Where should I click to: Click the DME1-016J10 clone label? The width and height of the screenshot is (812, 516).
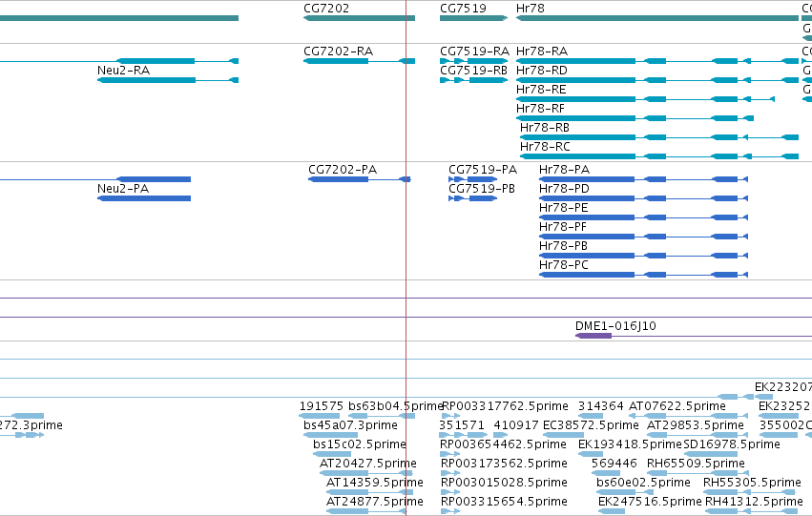tap(615, 326)
